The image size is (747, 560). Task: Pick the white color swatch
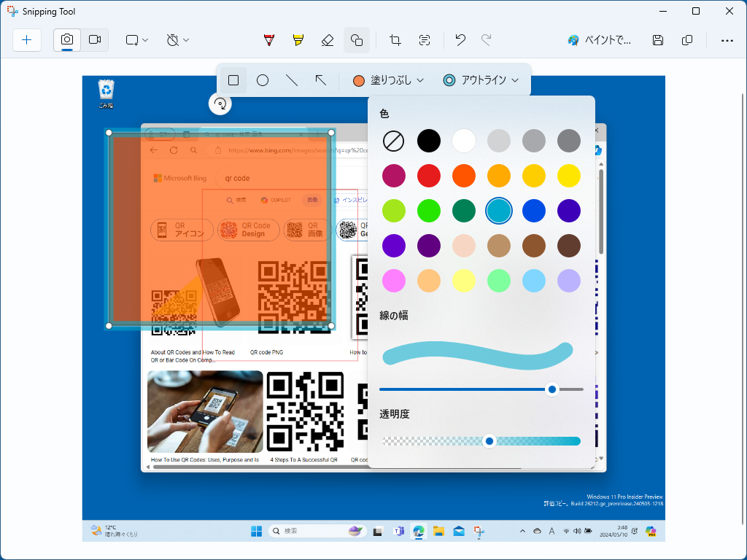pos(463,141)
